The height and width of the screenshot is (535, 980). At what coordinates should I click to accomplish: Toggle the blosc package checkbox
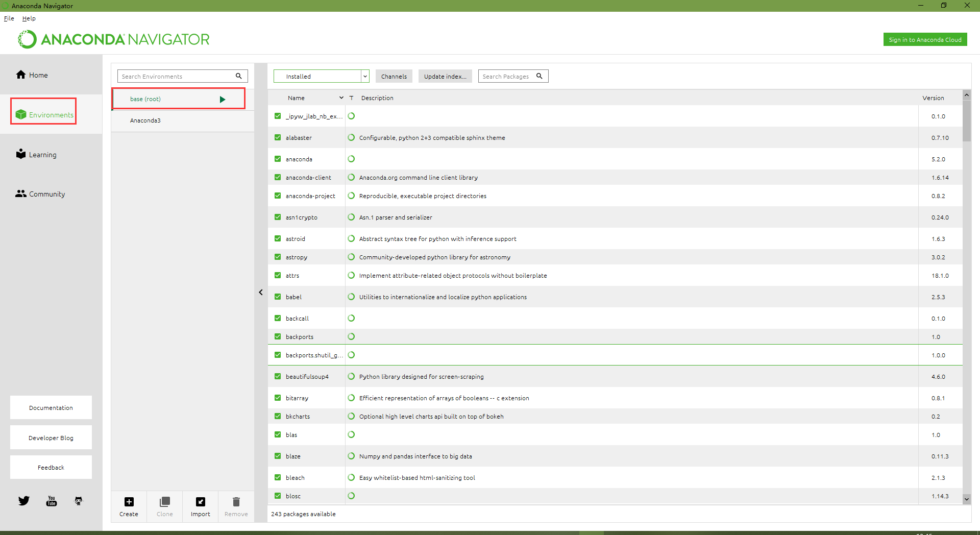coord(278,496)
